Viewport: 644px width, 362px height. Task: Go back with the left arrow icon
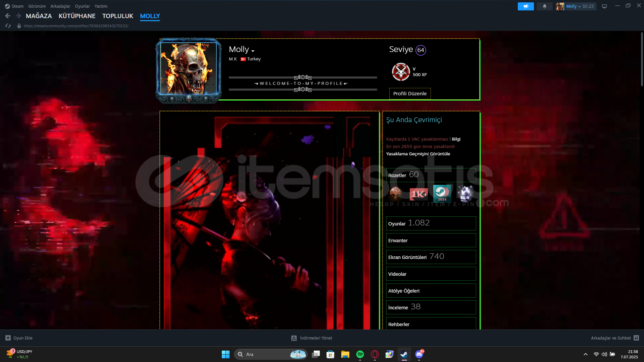[8, 16]
